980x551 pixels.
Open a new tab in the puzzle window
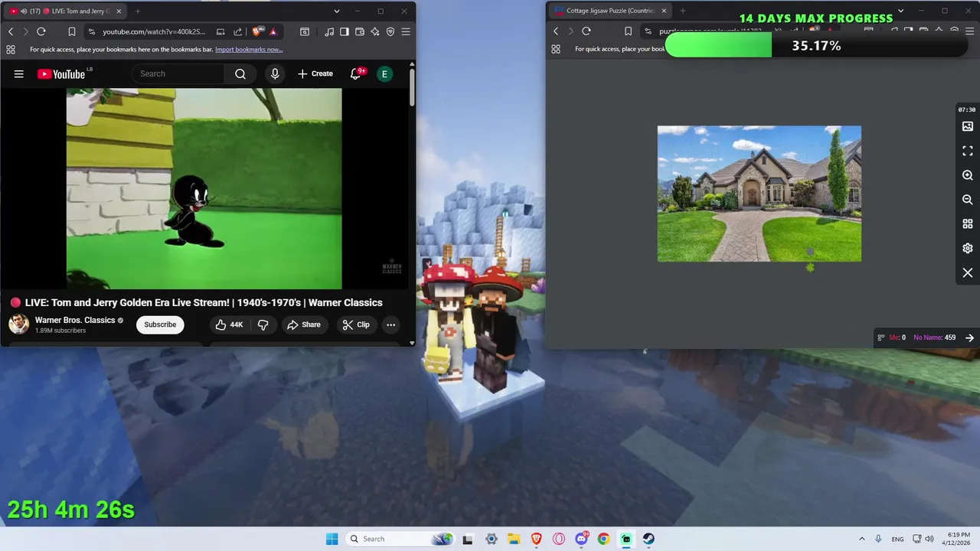[x=683, y=11]
